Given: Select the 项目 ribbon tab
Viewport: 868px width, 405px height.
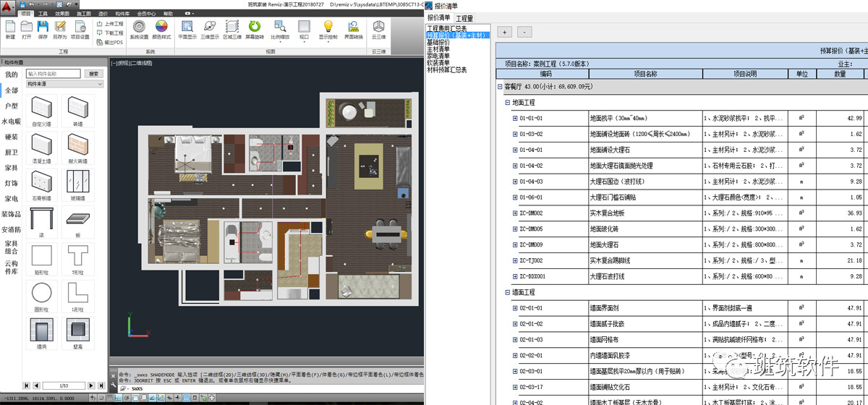Looking at the screenshot, I should (26, 14).
